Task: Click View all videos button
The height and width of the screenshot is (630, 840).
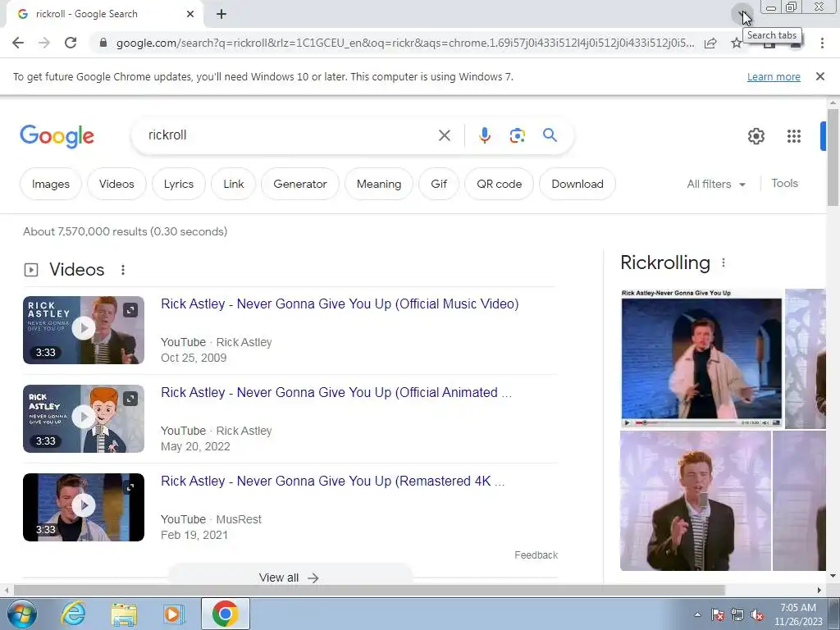Action: [290, 577]
